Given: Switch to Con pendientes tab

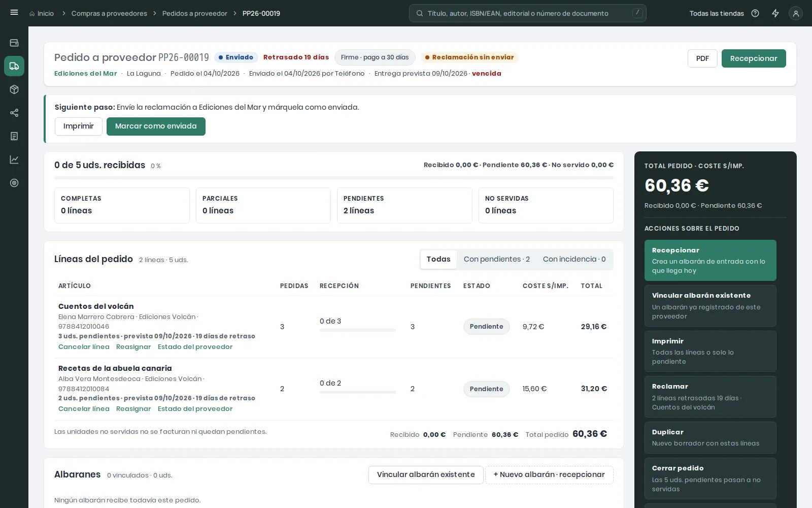Looking at the screenshot, I should 497,259.
